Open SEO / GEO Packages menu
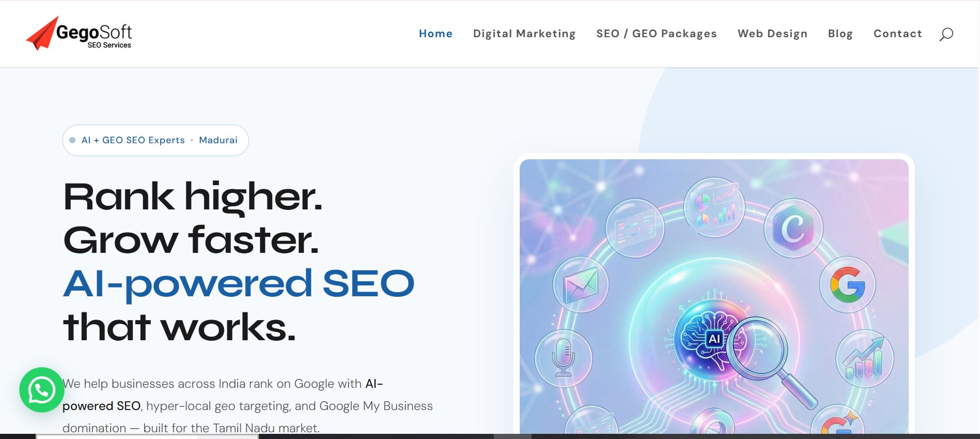980x439 pixels. pyautogui.click(x=657, y=34)
